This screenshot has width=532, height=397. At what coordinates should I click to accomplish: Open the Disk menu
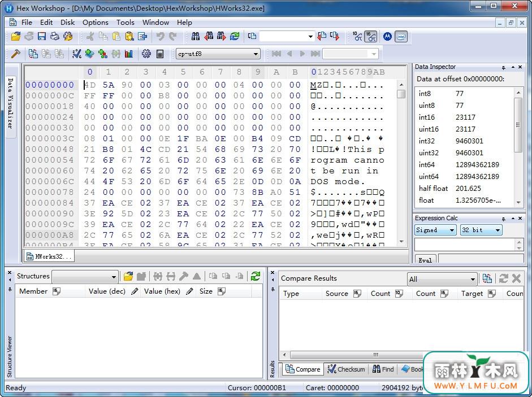coord(67,23)
